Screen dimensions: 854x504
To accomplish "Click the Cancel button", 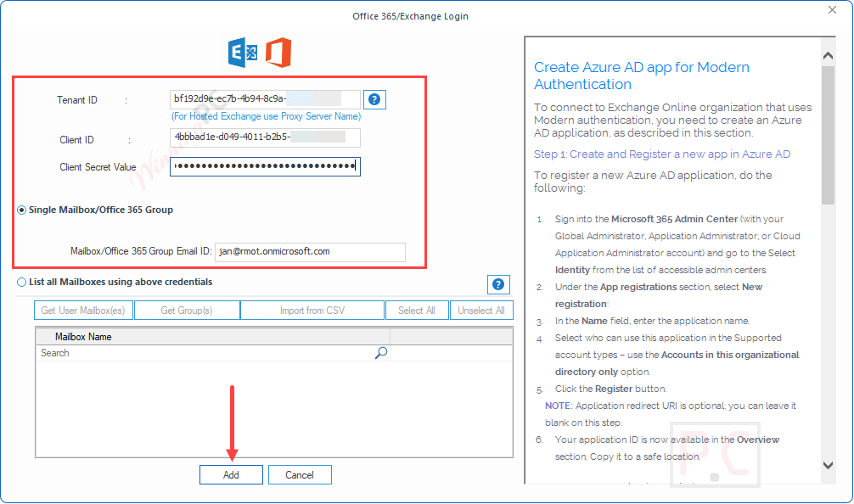I will click(x=300, y=474).
